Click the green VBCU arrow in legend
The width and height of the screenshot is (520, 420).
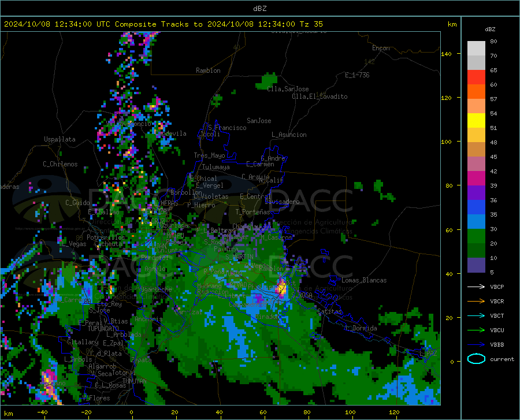pos(476,330)
